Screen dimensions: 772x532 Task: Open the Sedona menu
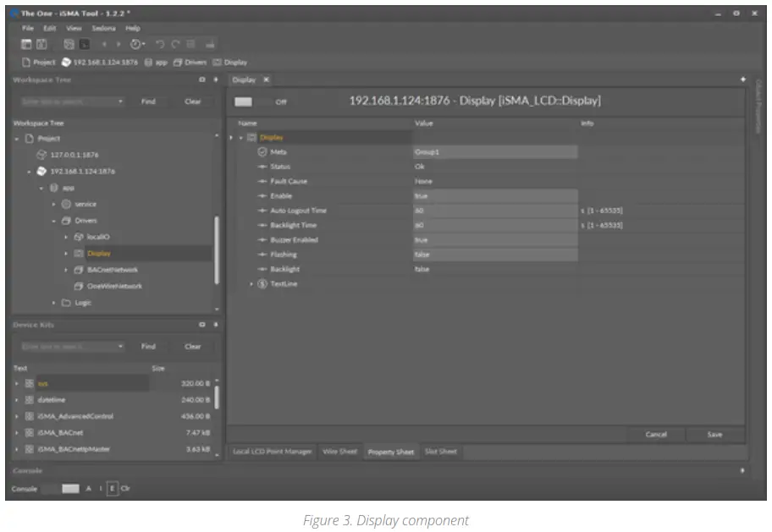point(103,28)
